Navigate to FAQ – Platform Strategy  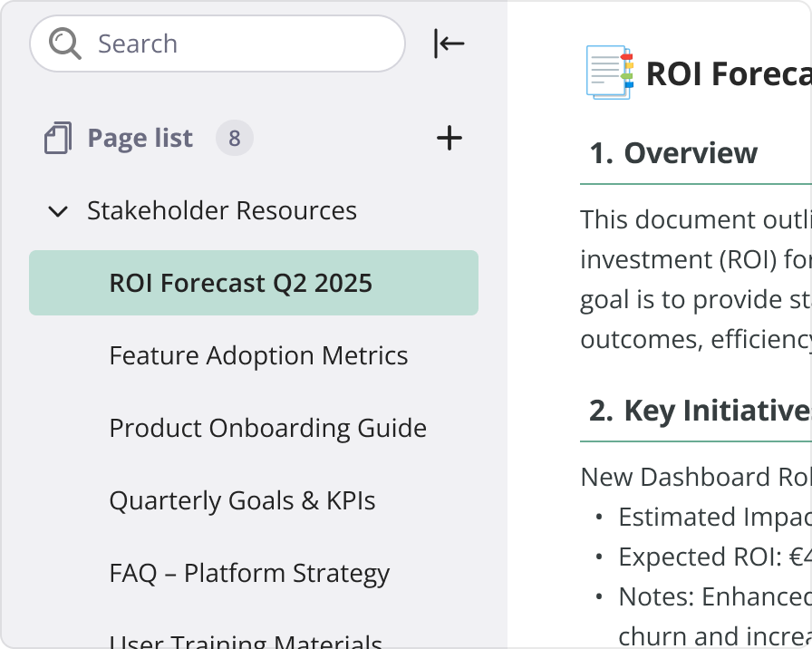click(x=249, y=574)
